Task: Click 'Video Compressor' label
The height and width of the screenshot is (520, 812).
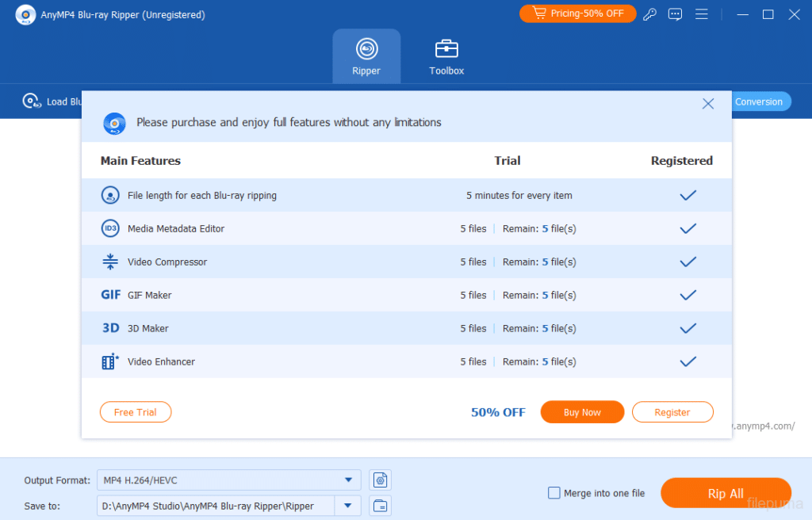Action: click(167, 262)
